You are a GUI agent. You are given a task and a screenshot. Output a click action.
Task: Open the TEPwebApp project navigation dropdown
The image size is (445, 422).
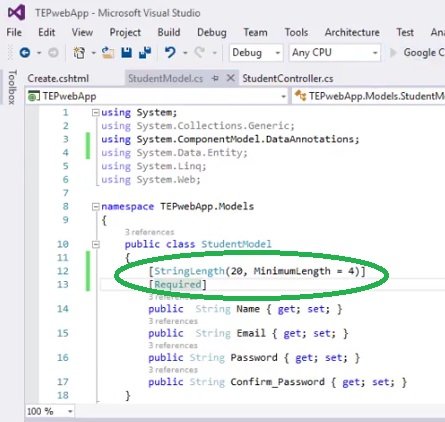coord(157,96)
